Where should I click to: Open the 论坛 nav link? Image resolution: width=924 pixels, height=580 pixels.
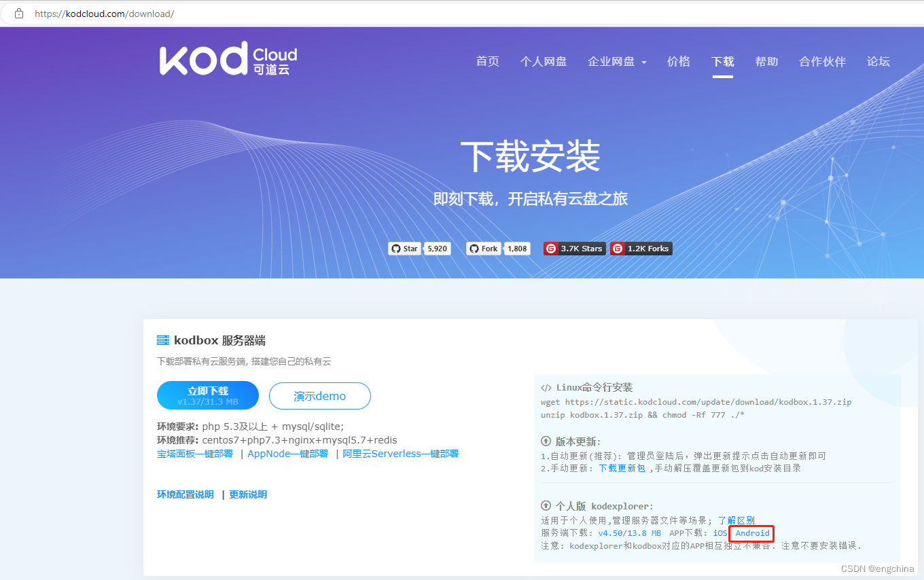[878, 61]
